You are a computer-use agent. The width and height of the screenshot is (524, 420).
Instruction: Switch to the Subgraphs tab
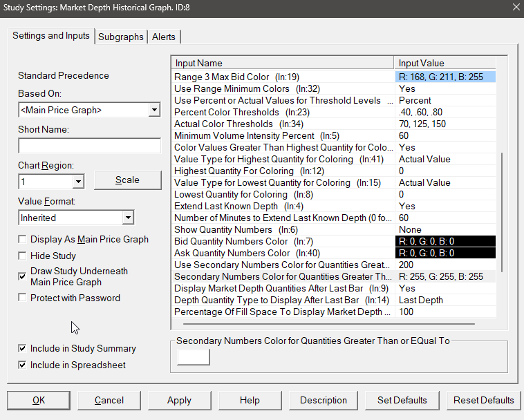(121, 37)
